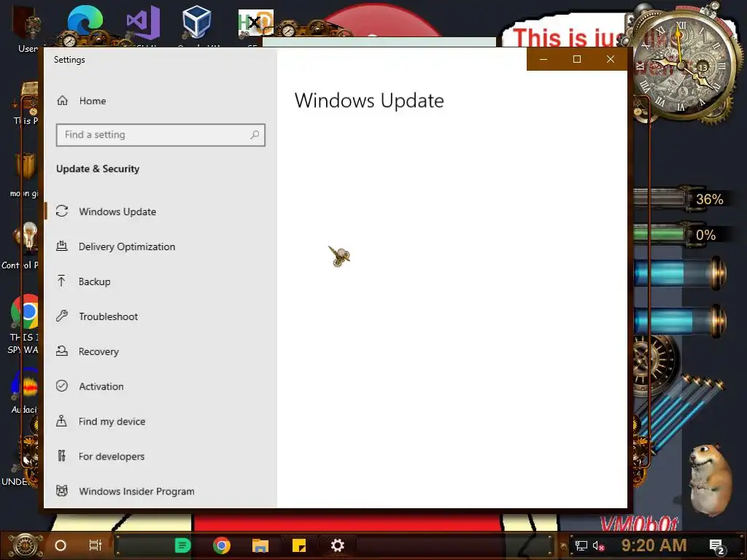Click the hamster desktop gadget
Screen dimensions: 747x560
click(x=711, y=478)
